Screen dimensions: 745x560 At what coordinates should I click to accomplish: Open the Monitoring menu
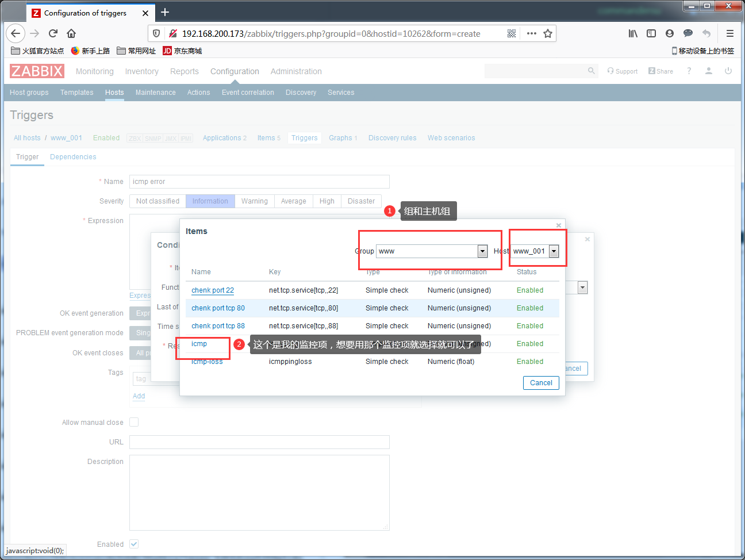click(x=95, y=71)
